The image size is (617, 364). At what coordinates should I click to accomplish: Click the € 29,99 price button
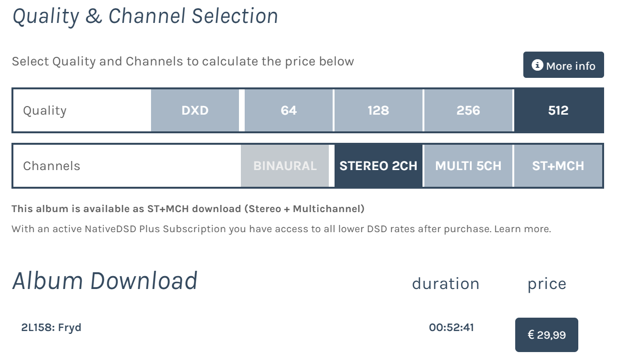point(547,335)
